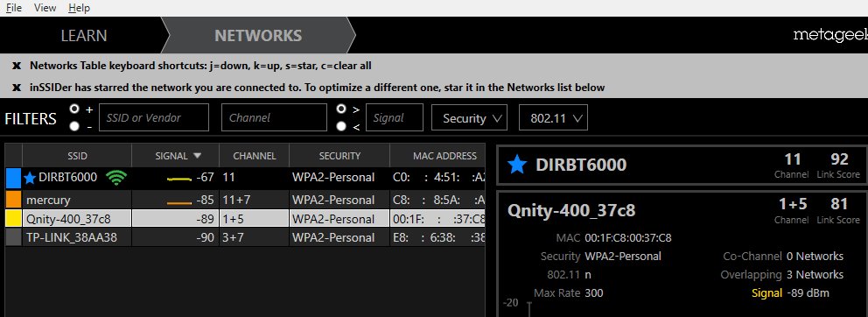Viewport: 868px width, 317px height.
Task: Open the Help menu
Action: click(79, 8)
